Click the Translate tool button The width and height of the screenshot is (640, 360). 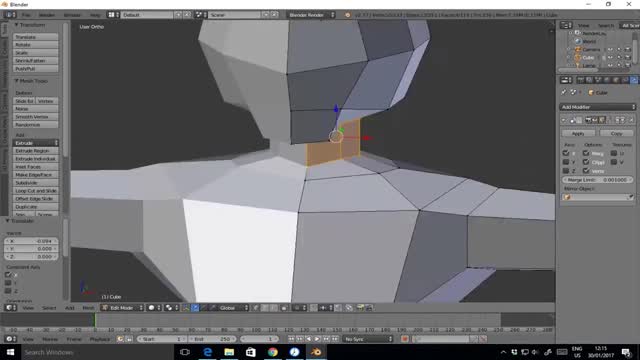coord(36,37)
